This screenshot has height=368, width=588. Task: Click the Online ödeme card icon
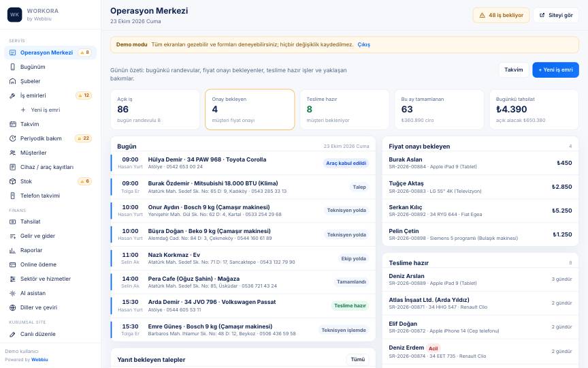12,264
